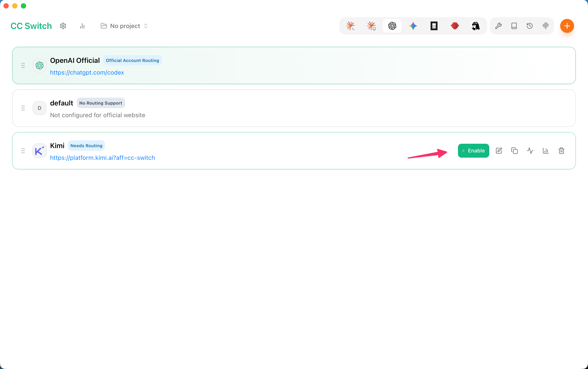Switch to the Claude Desktop app tab

[371, 26]
